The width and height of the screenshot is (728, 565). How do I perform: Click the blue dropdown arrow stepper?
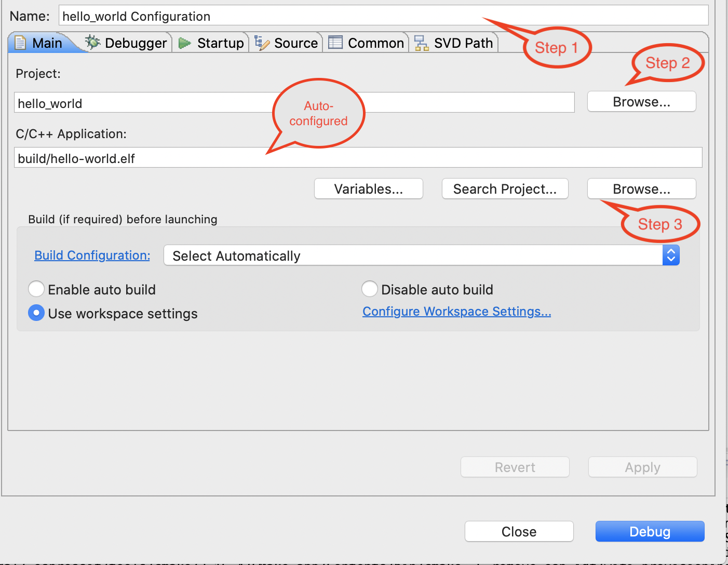[x=671, y=255]
